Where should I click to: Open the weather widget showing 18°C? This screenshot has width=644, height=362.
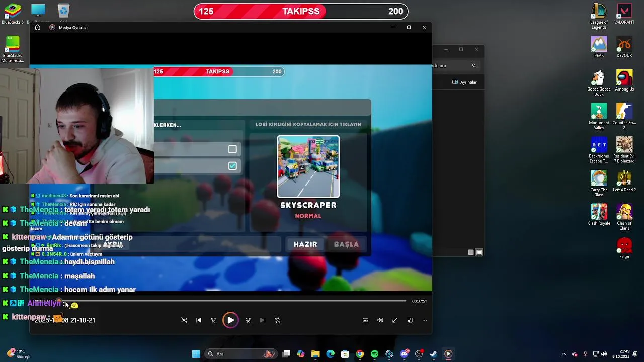click(x=18, y=354)
